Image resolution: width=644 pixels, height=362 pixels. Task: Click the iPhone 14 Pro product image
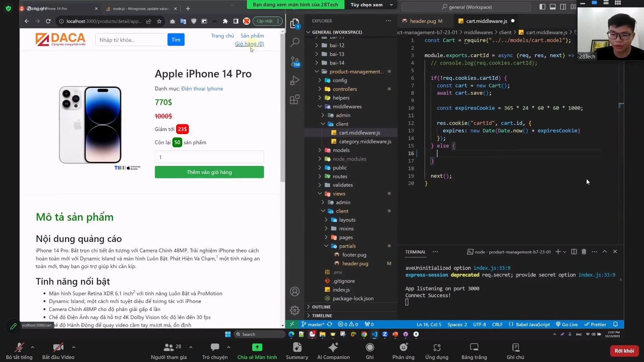coord(91,125)
